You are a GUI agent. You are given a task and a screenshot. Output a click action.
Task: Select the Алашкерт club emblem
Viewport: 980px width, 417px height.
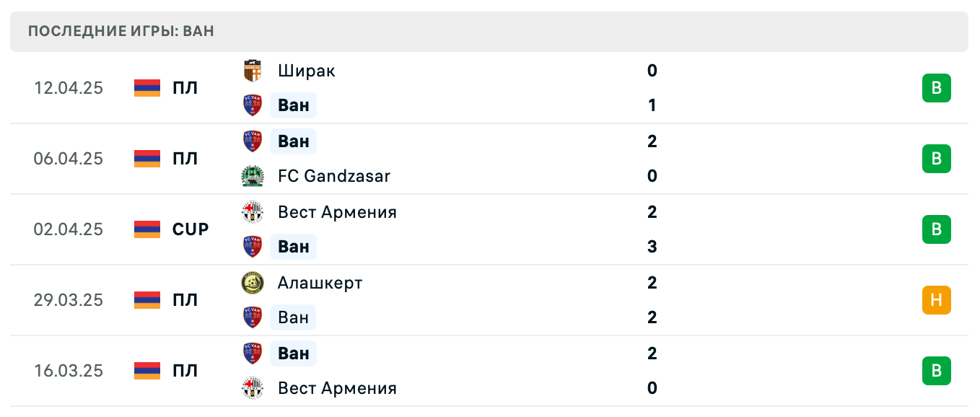pos(252,283)
